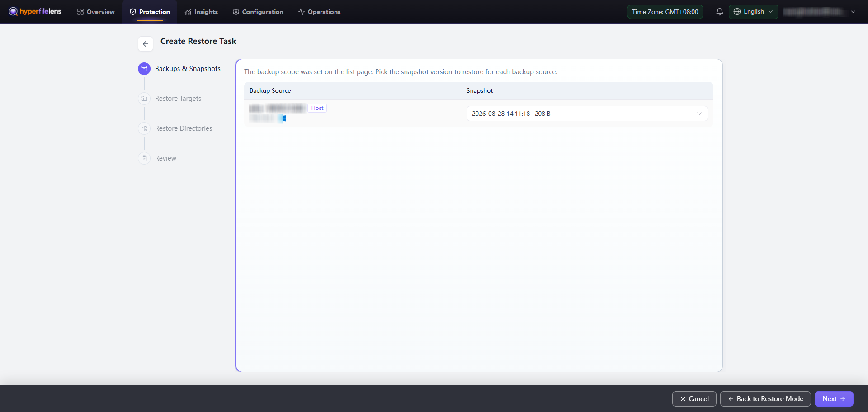
Task: Click the Overview grid icon
Action: click(x=80, y=12)
